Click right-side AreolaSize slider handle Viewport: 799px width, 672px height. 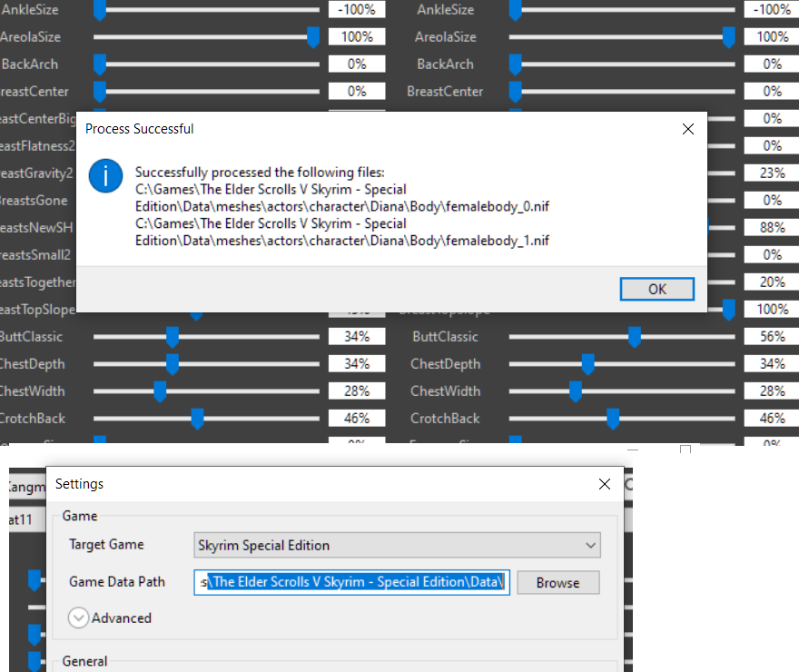pos(728,37)
